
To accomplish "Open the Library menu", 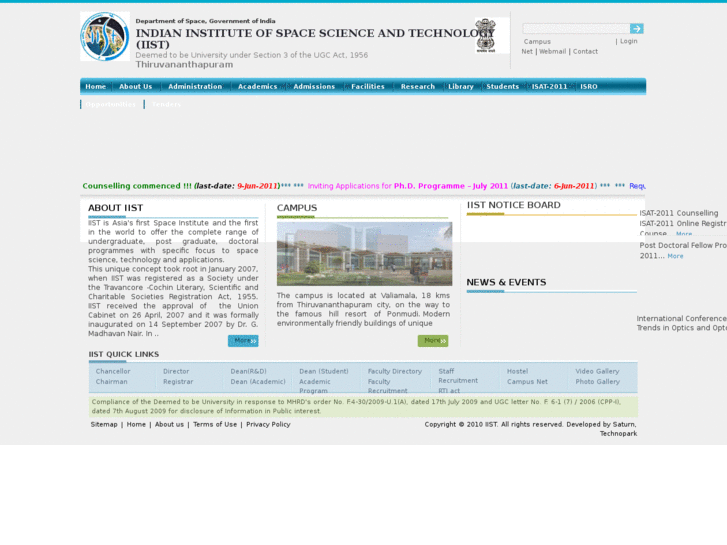I will (x=460, y=86).
